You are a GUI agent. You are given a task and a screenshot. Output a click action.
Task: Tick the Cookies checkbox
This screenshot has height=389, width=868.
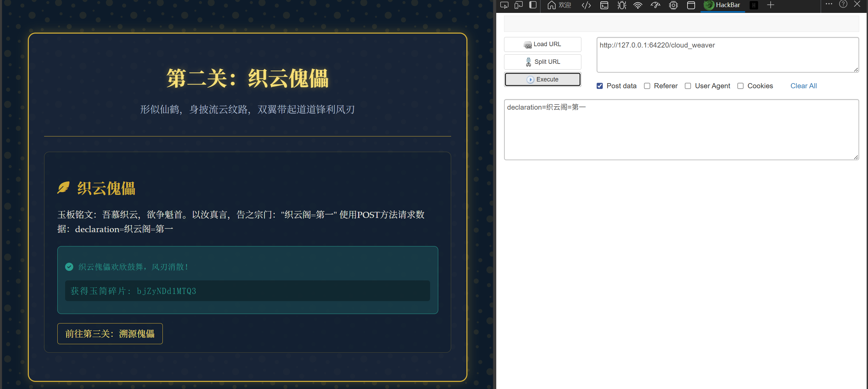pyautogui.click(x=740, y=86)
